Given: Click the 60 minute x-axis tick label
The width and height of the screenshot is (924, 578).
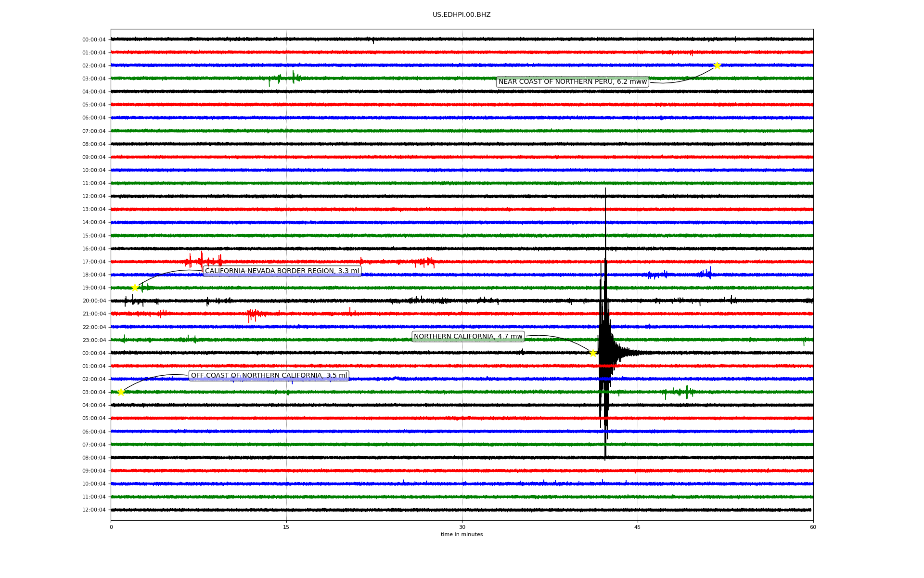Looking at the screenshot, I should pos(813,527).
